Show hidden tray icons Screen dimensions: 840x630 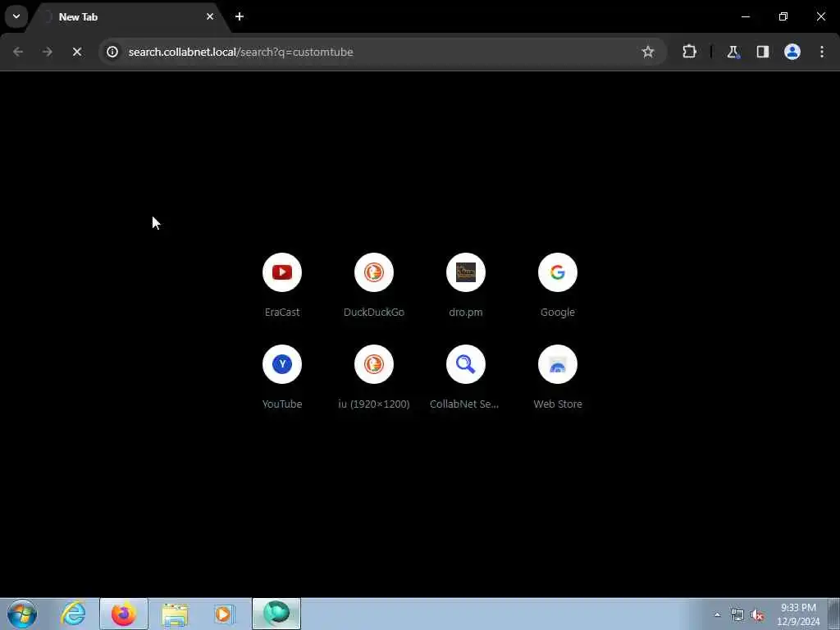717,615
